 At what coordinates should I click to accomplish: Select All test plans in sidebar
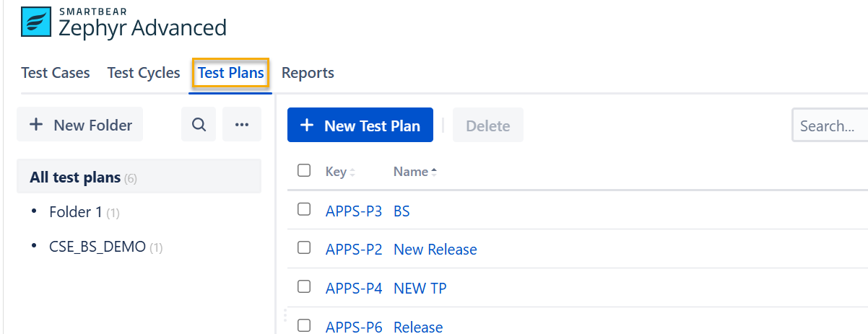(x=75, y=177)
